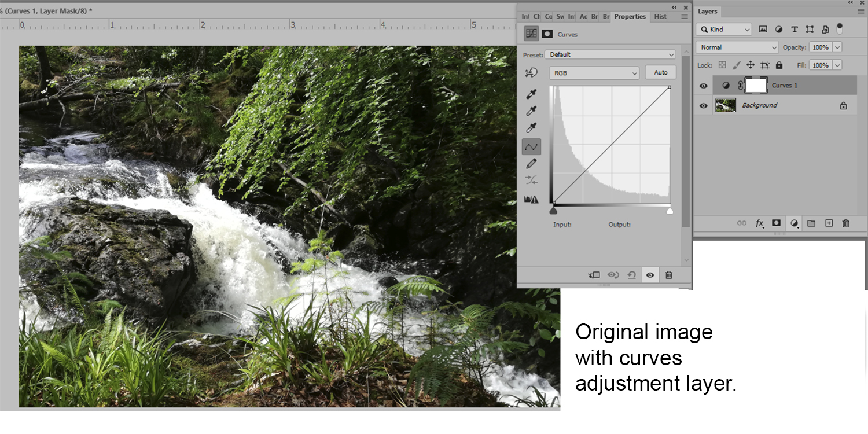
Task: Enable Lock transparent pixels
Action: [x=722, y=65]
